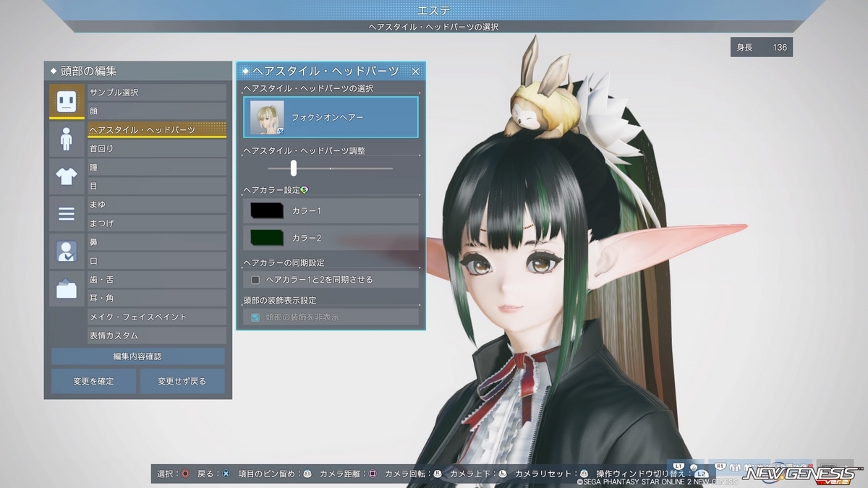
Task: Select 顔 menu item
Action: coord(157,111)
